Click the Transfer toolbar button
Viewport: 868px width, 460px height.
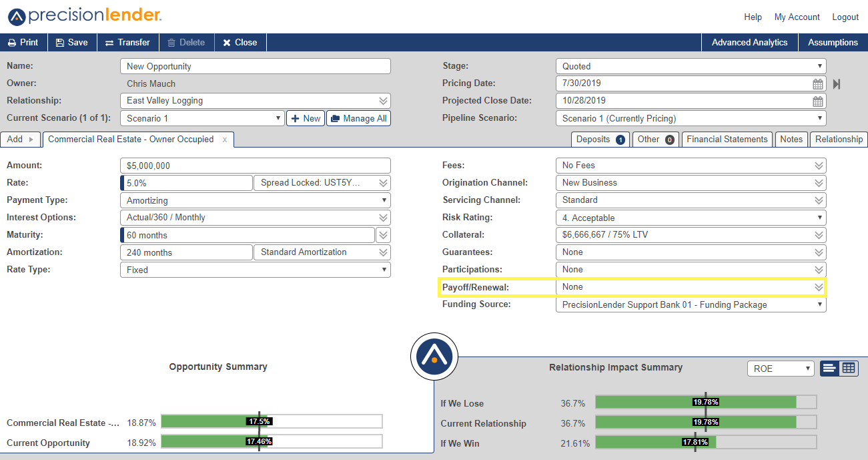click(x=127, y=42)
